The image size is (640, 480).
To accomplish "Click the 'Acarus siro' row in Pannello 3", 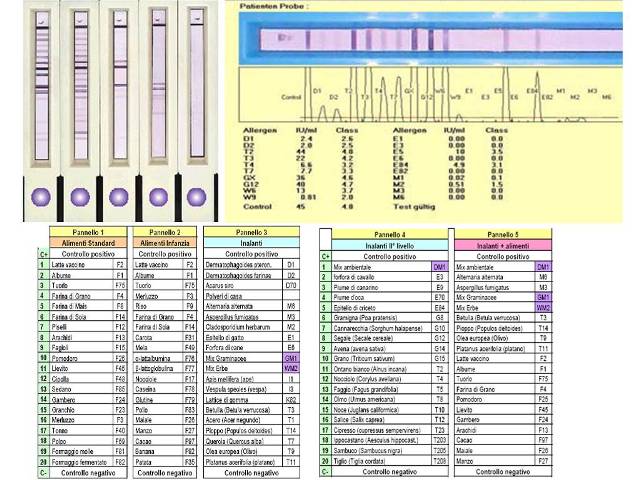I will click(x=251, y=285).
